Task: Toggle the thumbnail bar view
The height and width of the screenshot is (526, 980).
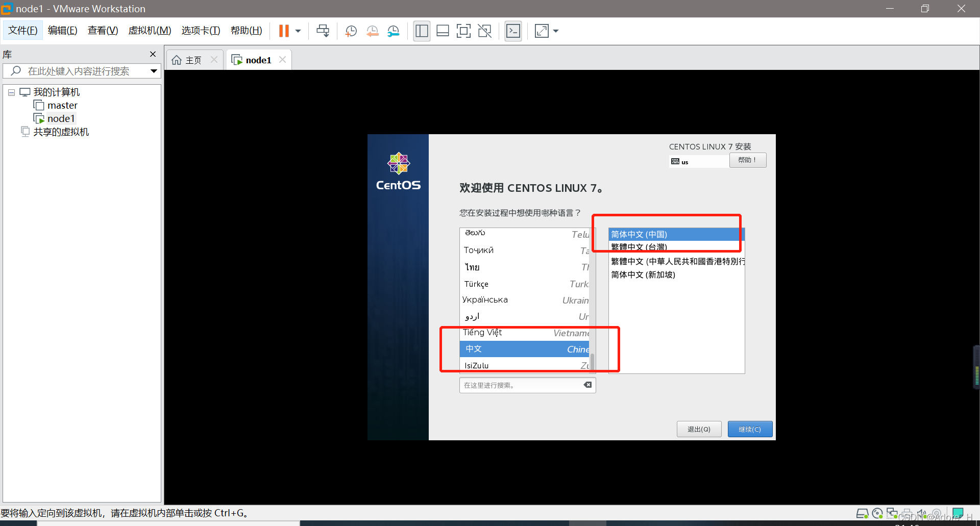Action: (x=443, y=31)
